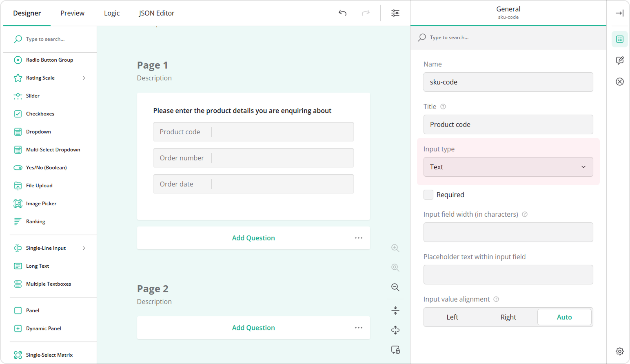This screenshot has width=630, height=364.
Task: Open survey settings sliders icon
Action: pos(395,13)
